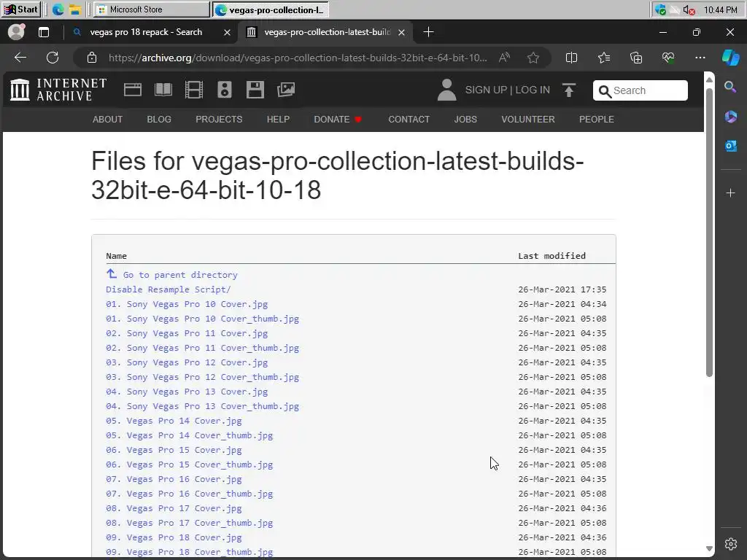747x560 pixels.
Task: Open the Favorites list icon
Action: click(x=603, y=58)
